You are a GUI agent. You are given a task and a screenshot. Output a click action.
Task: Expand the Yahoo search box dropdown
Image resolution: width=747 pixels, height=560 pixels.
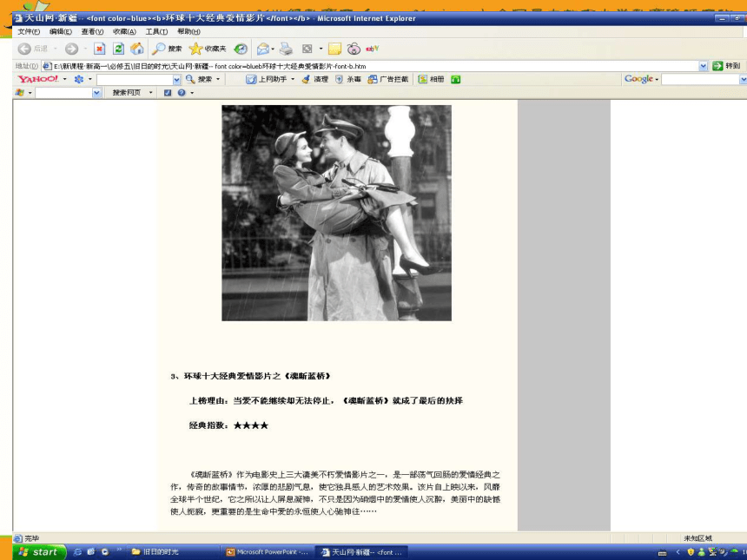(176, 80)
